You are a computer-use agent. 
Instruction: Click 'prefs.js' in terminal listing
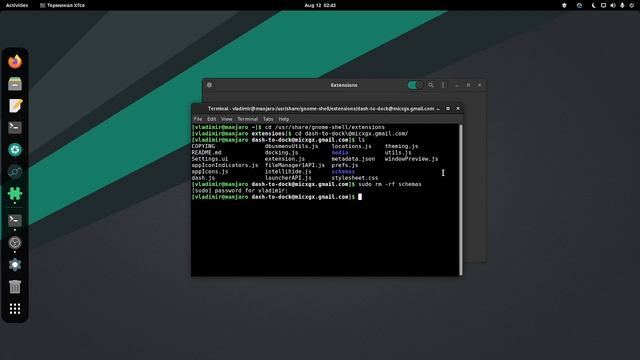[x=344, y=165]
